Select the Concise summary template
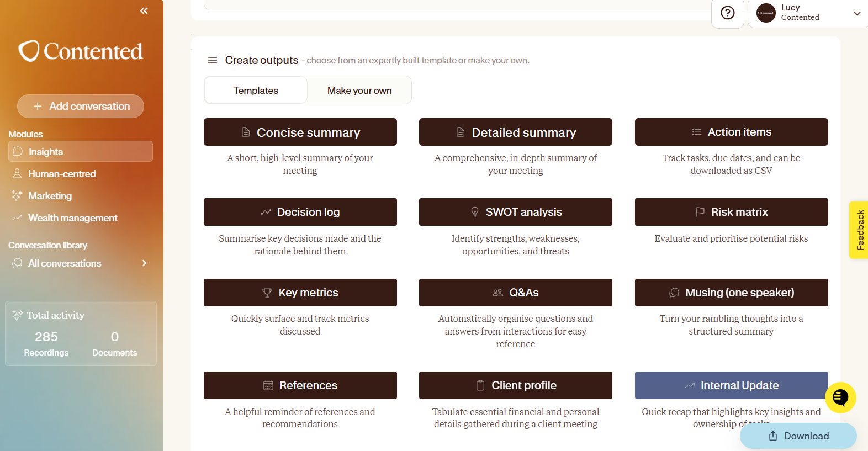Image resolution: width=868 pixels, height=451 pixels. coord(300,132)
